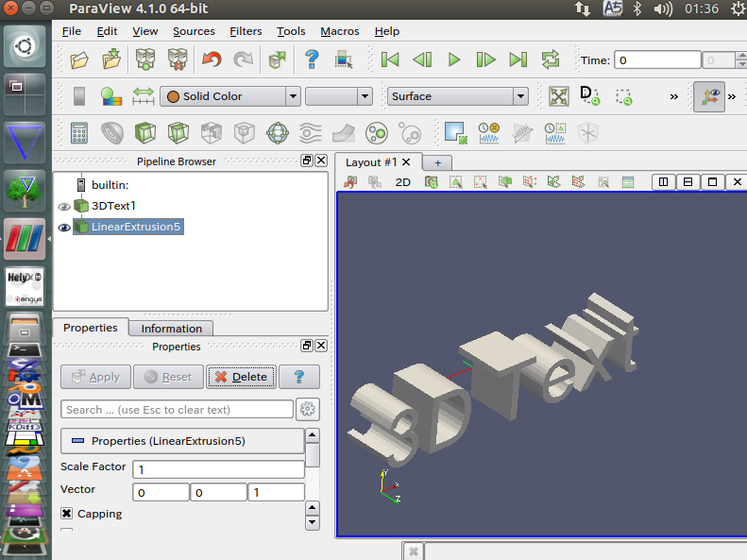Viewport: 747px width, 560px height.
Task: Collapse Properties (LinearExtrusion5) section
Action: (182, 441)
